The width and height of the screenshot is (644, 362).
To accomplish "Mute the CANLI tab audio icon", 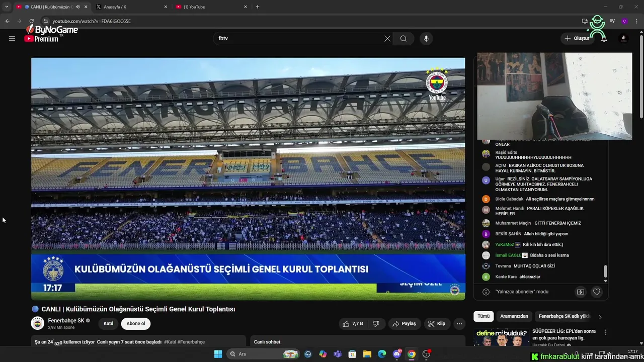I will click(x=77, y=7).
